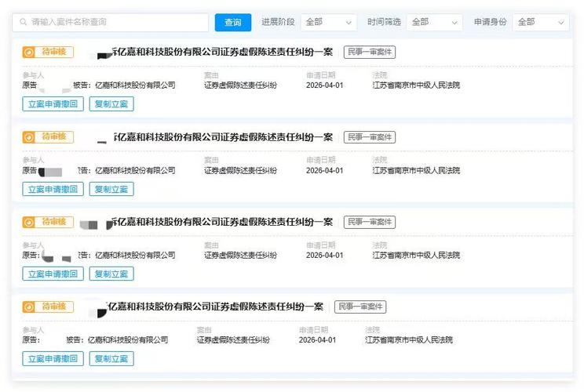Click 复制立案 in the second case

pos(111,189)
